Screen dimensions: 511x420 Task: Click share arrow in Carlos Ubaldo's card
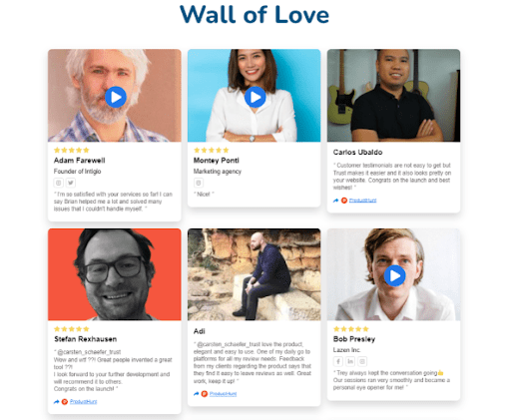point(336,201)
